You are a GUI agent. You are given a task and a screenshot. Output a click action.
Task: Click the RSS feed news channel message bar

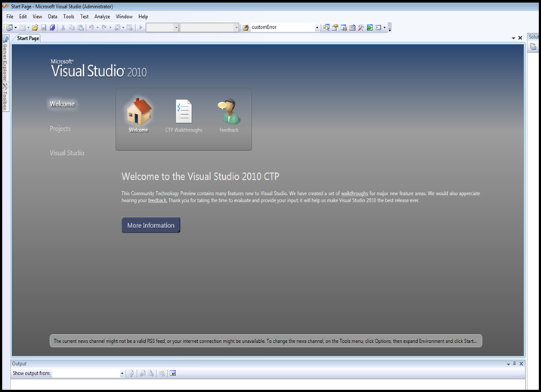tap(266, 341)
